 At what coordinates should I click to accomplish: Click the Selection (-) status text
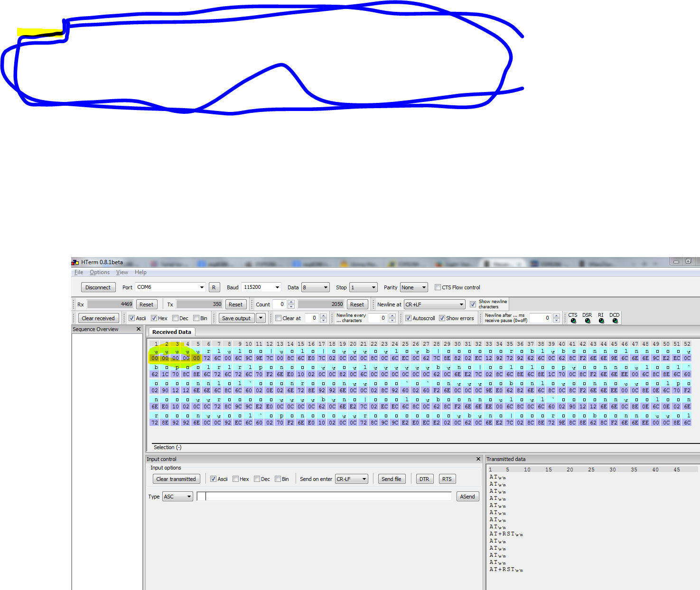tap(168, 447)
